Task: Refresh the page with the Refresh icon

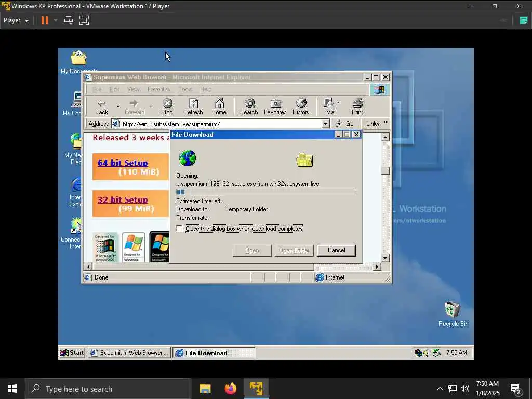Action: click(x=193, y=107)
